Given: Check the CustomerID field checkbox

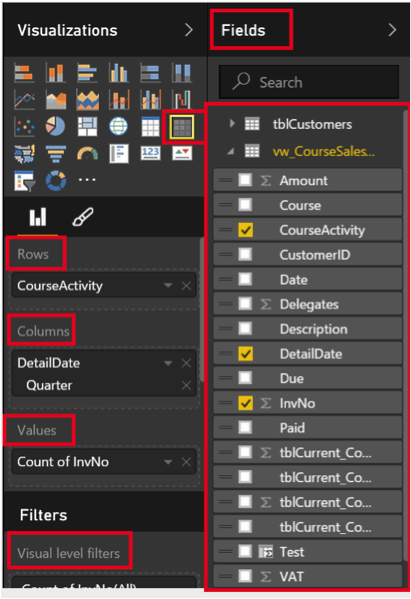Looking at the screenshot, I should point(245,254).
